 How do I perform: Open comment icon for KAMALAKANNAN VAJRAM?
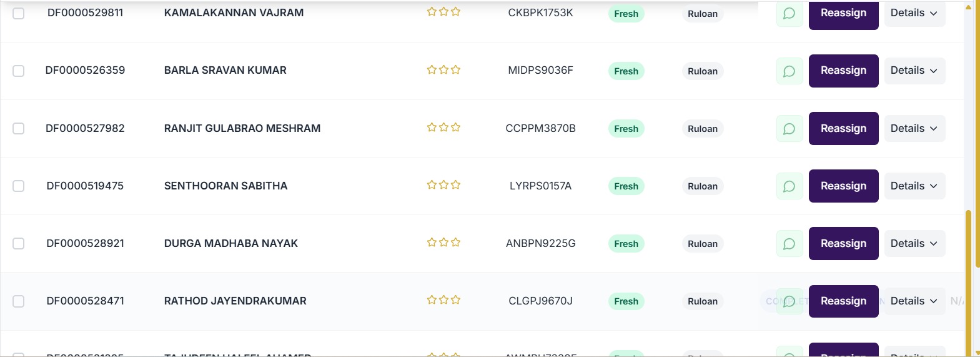pyautogui.click(x=789, y=13)
